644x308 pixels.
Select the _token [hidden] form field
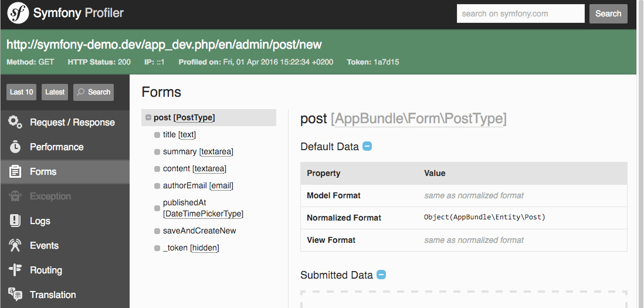tap(191, 248)
